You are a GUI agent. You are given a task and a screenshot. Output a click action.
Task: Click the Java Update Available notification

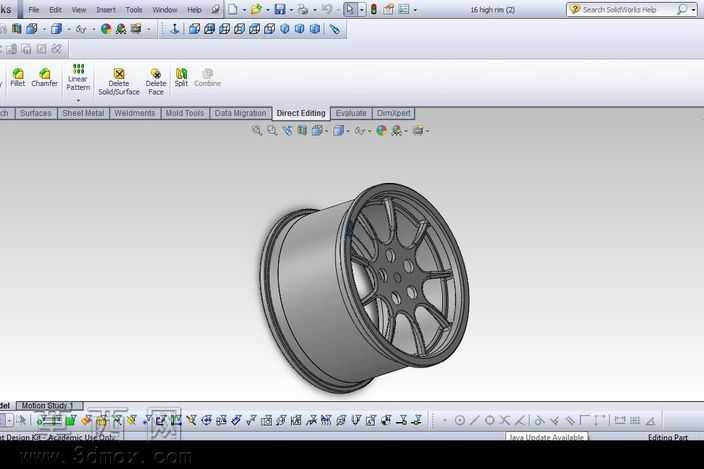547,437
